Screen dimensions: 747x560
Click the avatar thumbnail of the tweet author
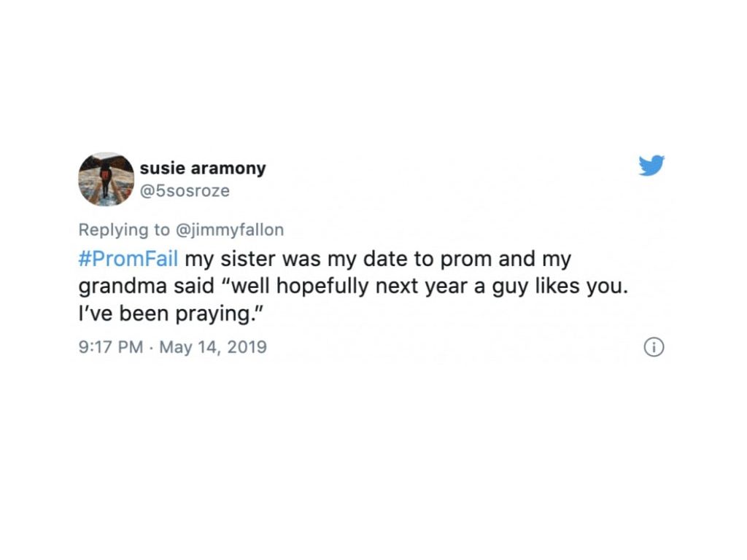(104, 179)
